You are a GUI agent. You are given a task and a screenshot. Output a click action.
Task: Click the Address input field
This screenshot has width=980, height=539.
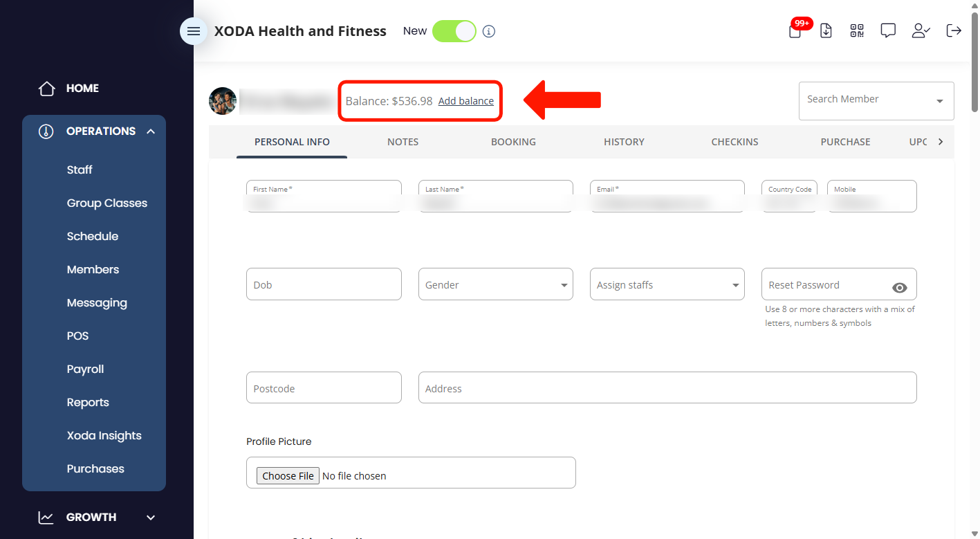(x=667, y=387)
